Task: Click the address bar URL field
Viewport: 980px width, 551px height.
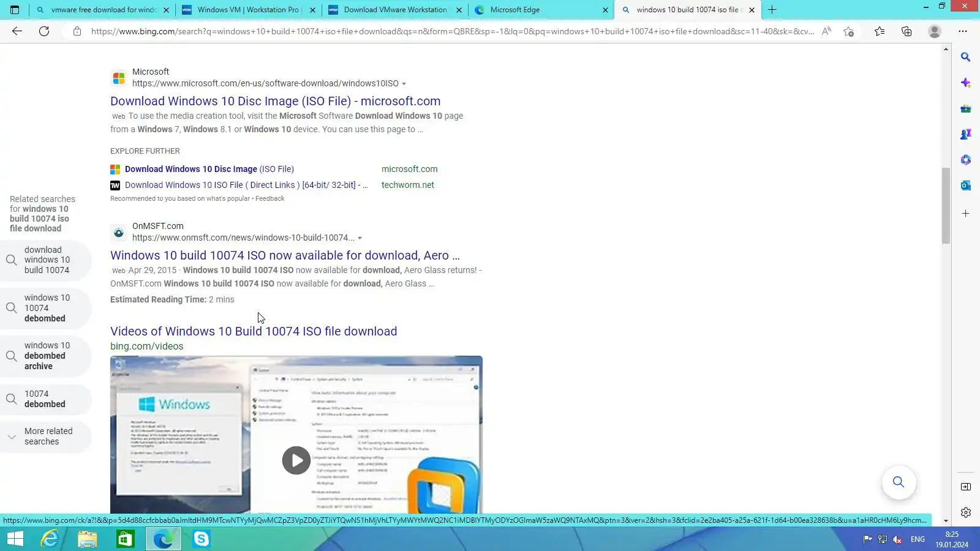Action: 453,31
